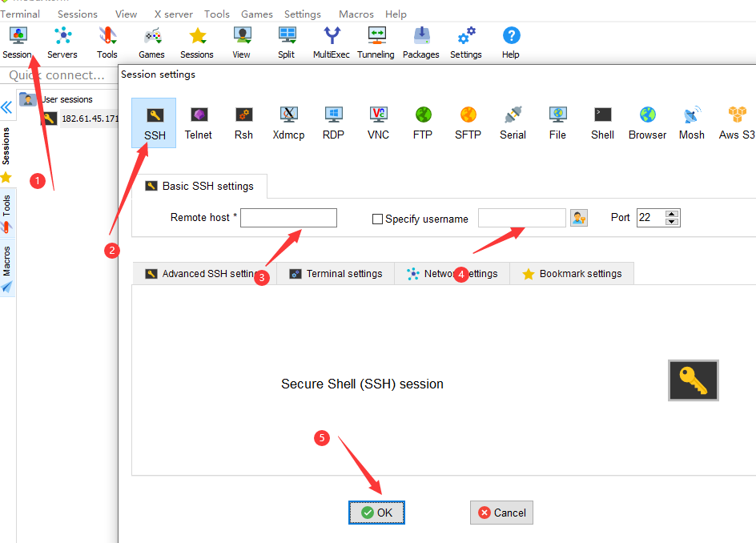The image size is (756, 543).
Task: Open the Help question mark icon
Action: point(511,43)
